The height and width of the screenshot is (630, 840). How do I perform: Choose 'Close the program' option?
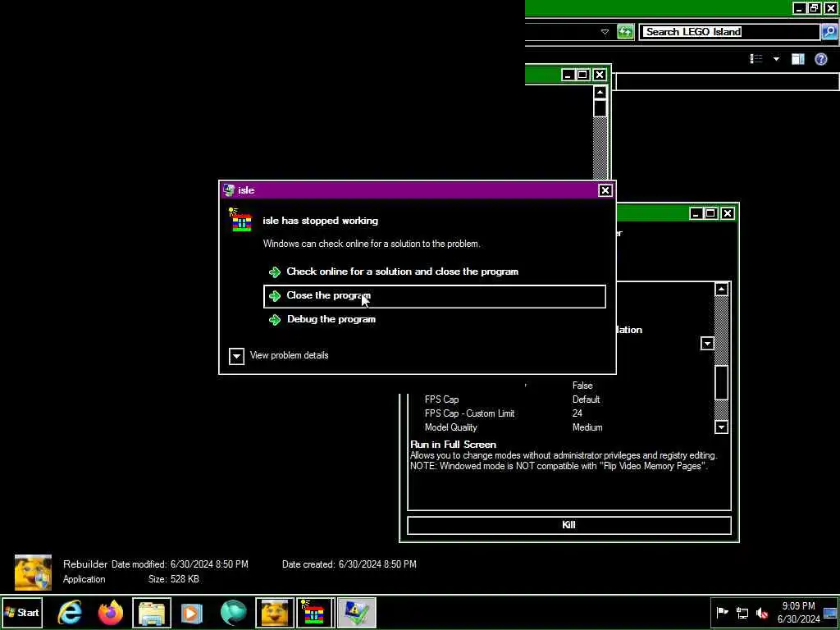click(x=435, y=296)
